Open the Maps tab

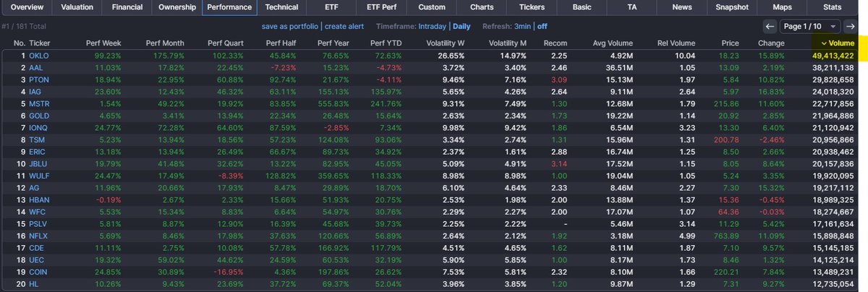tap(782, 8)
